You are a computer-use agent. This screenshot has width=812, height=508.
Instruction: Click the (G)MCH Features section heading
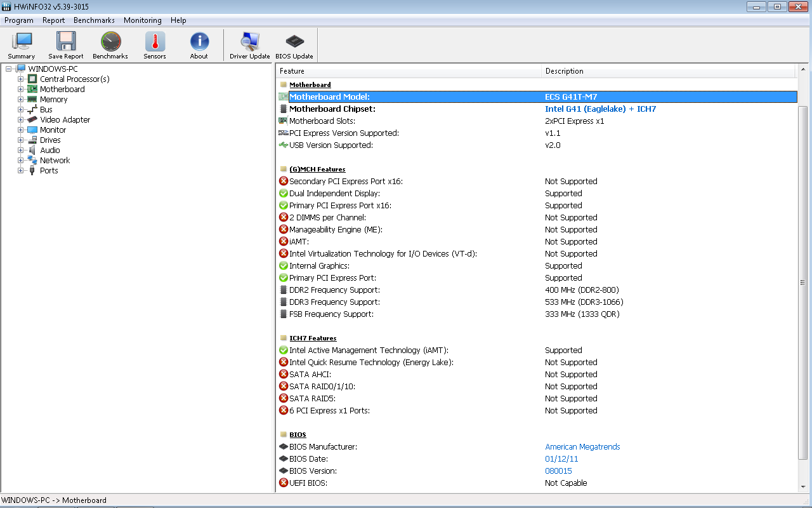[317, 169]
